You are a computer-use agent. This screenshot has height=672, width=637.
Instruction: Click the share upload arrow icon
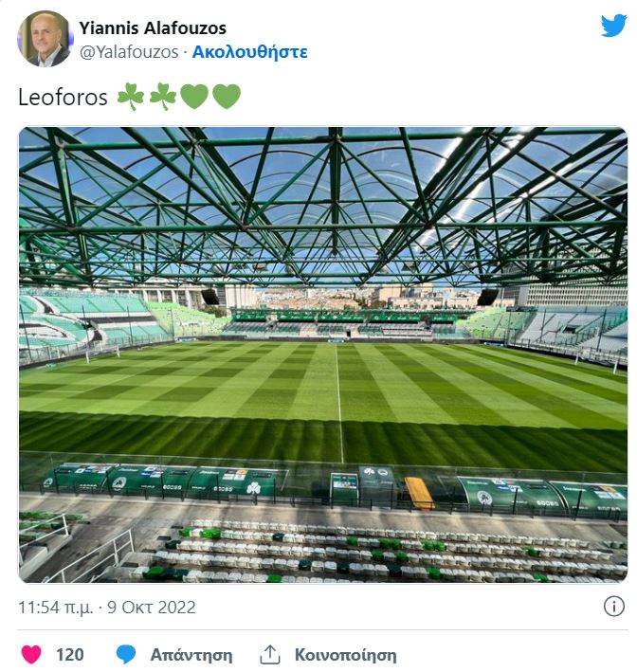[x=271, y=654]
